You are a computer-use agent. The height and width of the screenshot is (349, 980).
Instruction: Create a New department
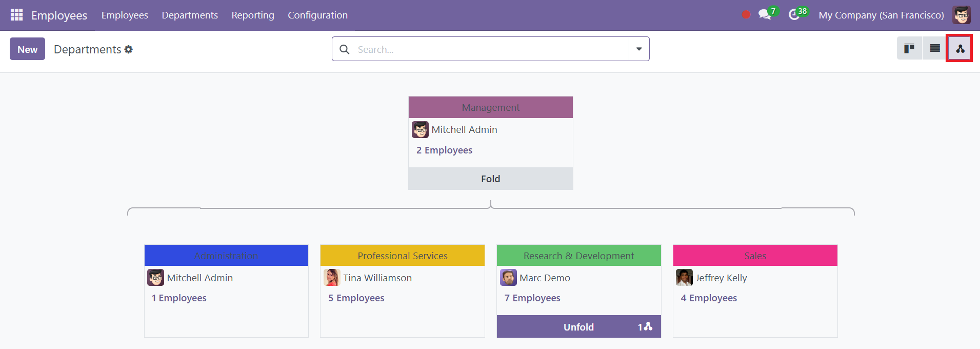(28, 49)
